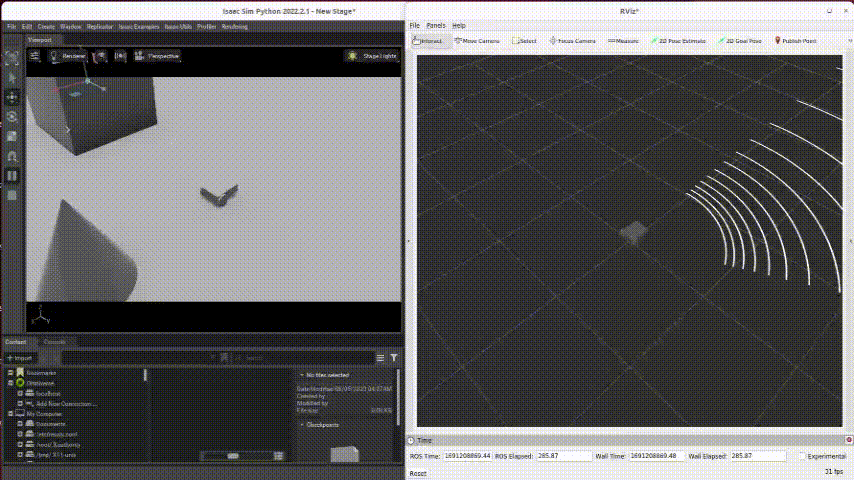Pause the simulation in Isaac Sim
The image size is (854, 480).
11,176
